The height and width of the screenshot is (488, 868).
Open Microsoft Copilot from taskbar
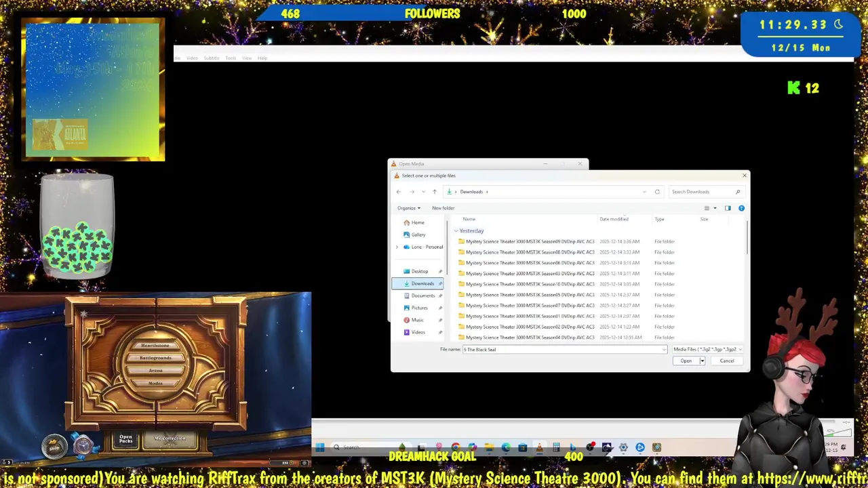pos(473,447)
